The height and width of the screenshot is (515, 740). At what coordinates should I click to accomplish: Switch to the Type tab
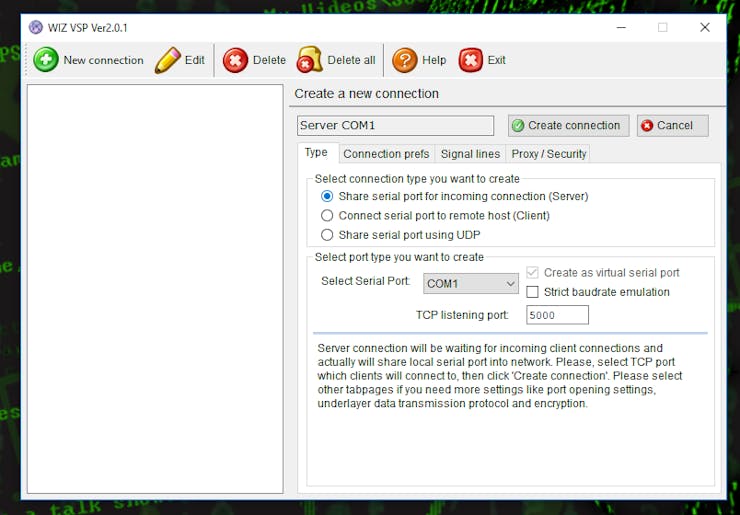pyautogui.click(x=316, y=152)
